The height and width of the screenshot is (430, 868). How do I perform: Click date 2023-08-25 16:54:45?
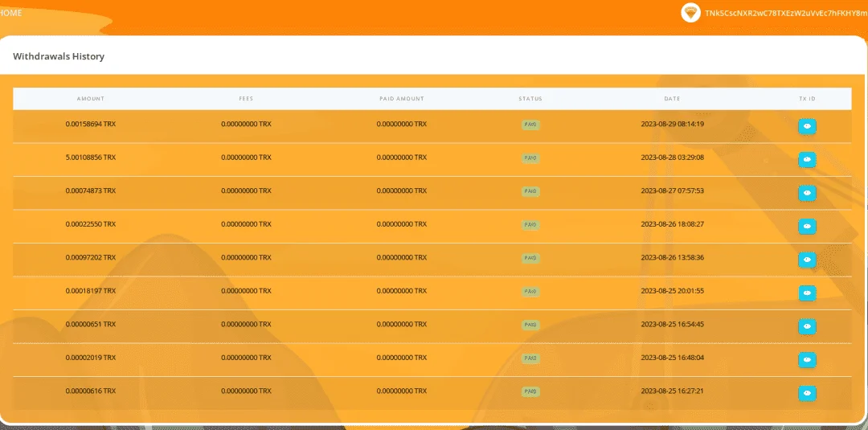click(672, 324)
